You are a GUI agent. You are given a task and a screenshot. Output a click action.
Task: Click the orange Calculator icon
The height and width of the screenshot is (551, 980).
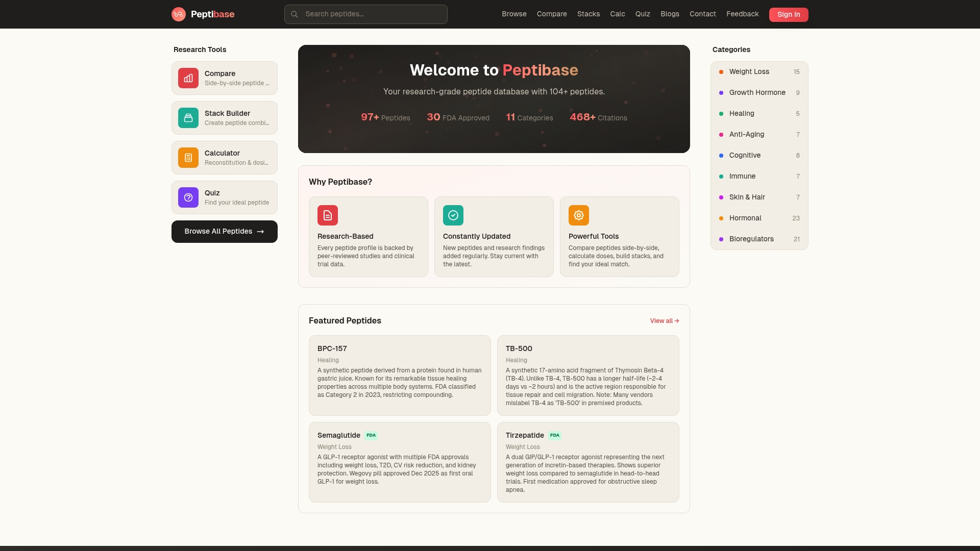pos(188,158)
